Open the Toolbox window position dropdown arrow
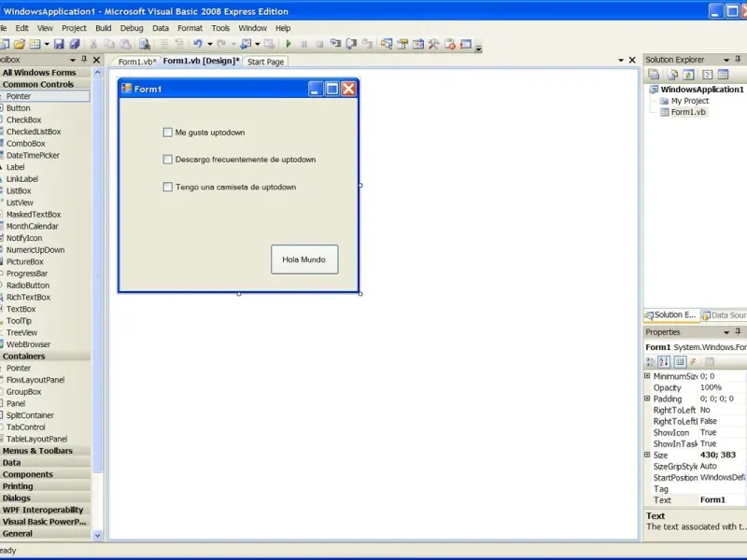This screenshot has height=560, width=747. pos(73,60)
